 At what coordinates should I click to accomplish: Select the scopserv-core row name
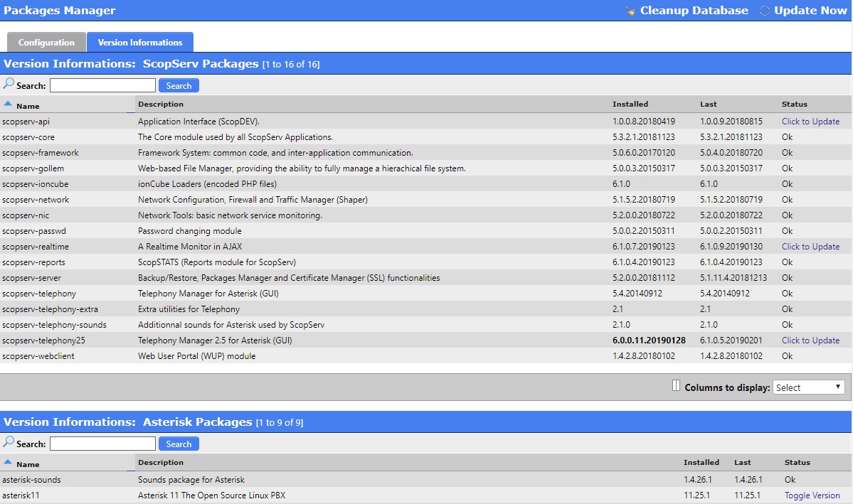pos(28,137)
